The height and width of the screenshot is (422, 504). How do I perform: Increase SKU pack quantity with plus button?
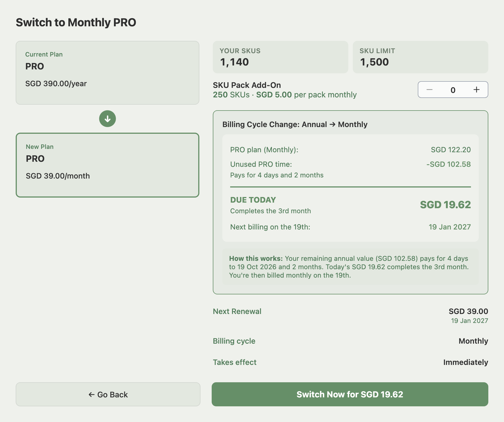coord(477,90)
